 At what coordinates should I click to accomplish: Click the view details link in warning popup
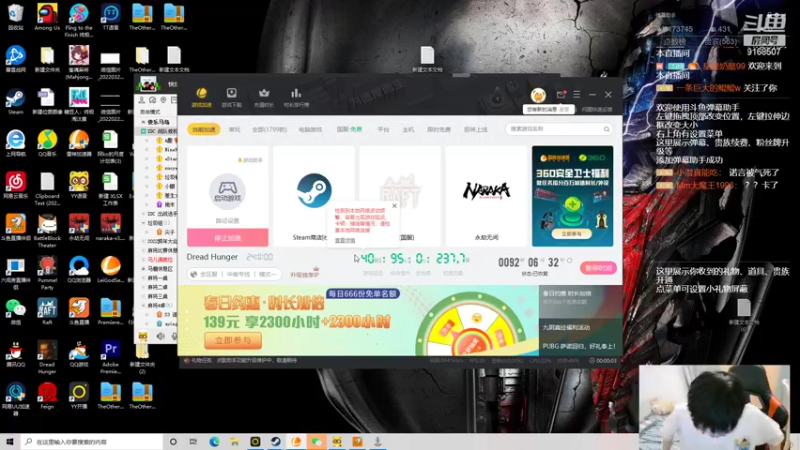pos(345,240)
